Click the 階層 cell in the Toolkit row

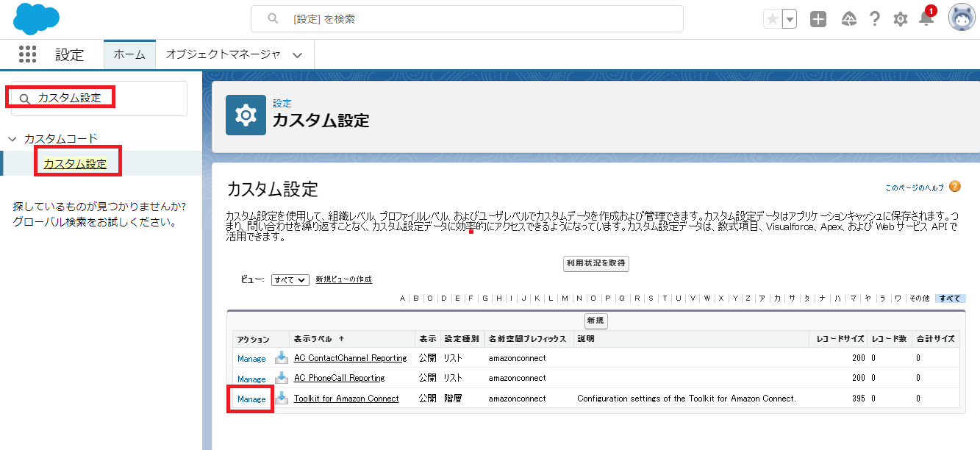453,399
